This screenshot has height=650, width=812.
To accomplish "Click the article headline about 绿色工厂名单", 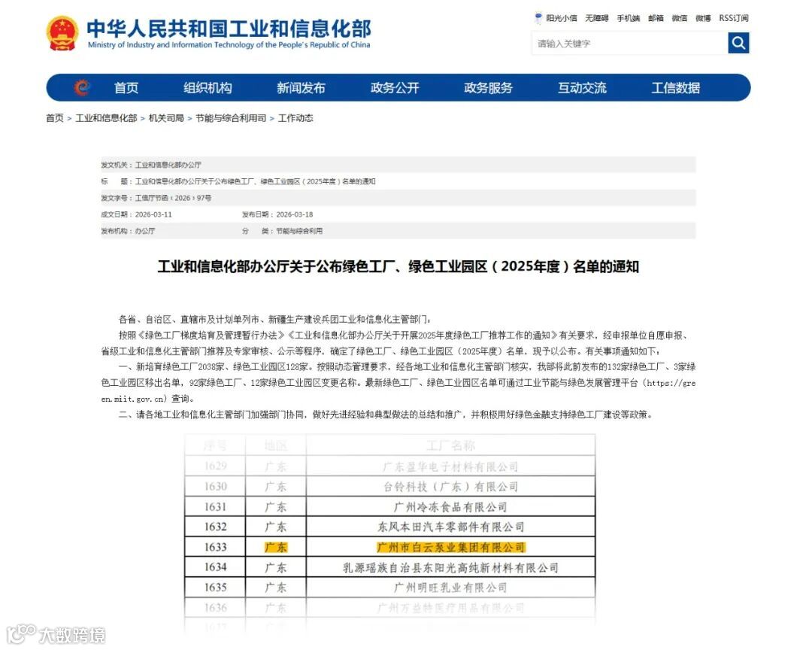I will pos(398,267).
